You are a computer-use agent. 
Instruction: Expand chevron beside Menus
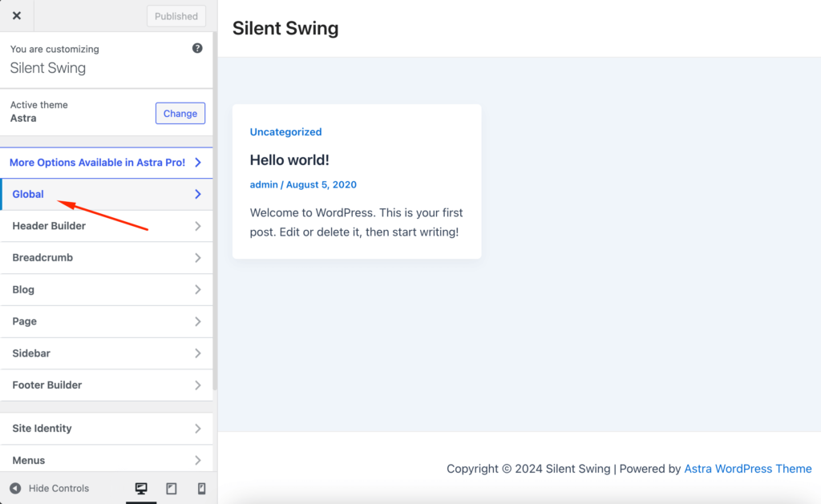[198, 460]
